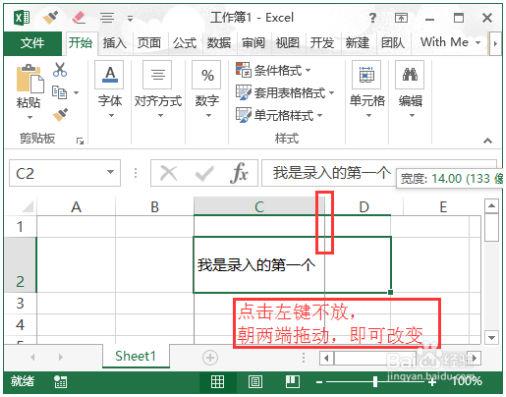Viewport: 506px width, 397px height.
Task: Open the 插入 ribbon tab
Action: click(x=114, y=43)
